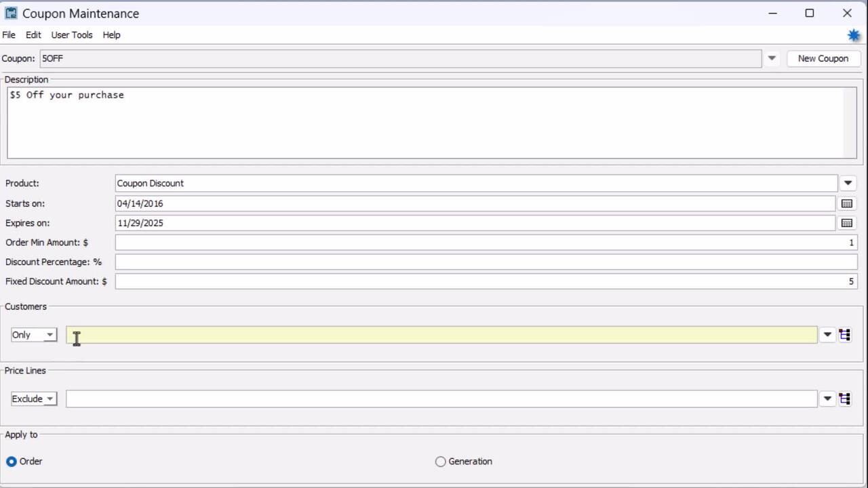Screen dimensions: 868x488
Task: Open the Price Lines Exclude combo box
Action: pyautogui.click(x=33, y=399)
